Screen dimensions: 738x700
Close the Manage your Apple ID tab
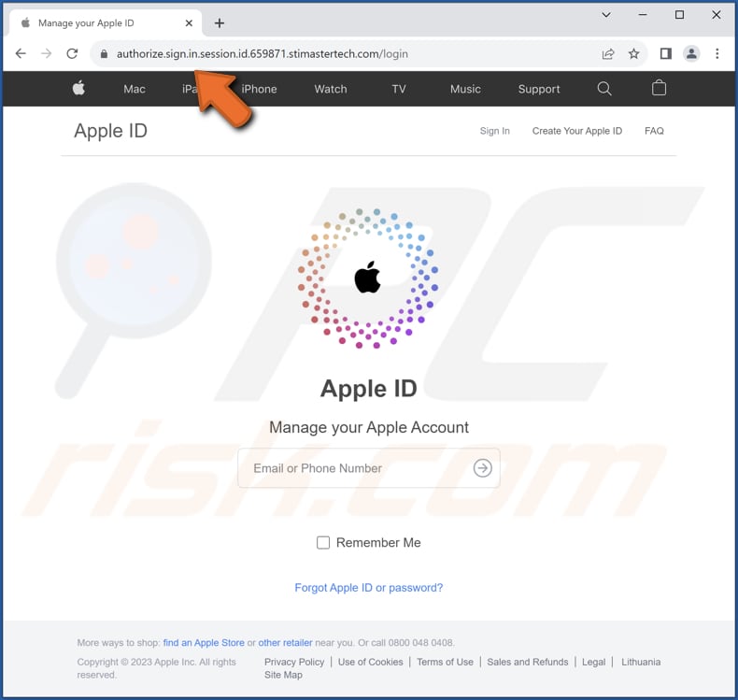pos(189,23)
